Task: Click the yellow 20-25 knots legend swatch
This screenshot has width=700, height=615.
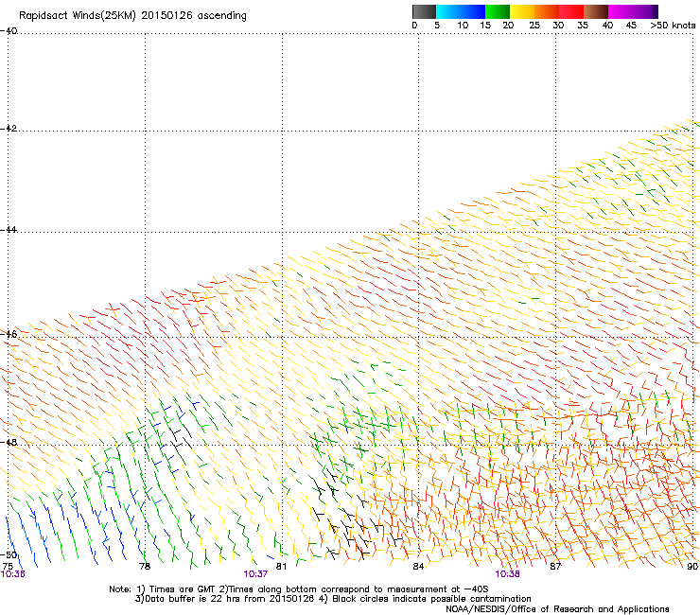Action: coord(522,11)
